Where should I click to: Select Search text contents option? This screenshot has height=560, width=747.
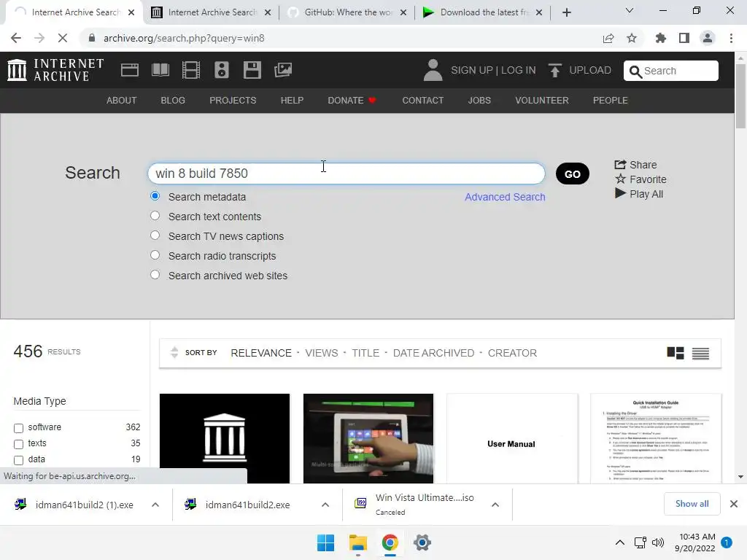[x=155, y=216]
